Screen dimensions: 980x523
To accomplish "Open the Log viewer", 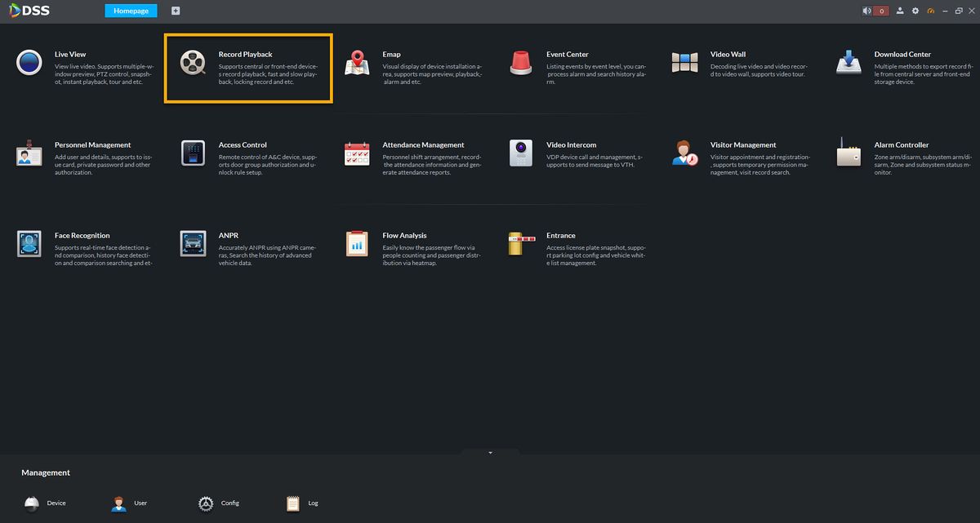I will click(303, 503).
